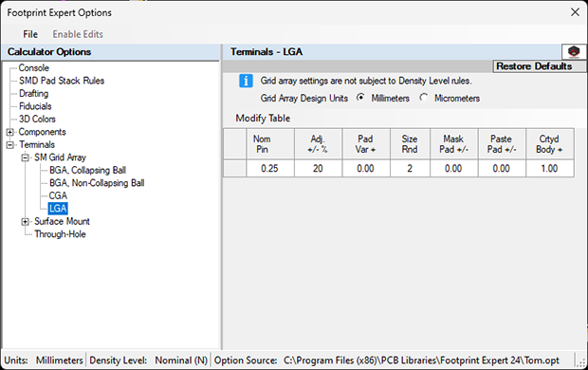This screenshot has width=588, height=370.
Task: Select the Surface Mount tree label
Action: [x=62, y=221]
